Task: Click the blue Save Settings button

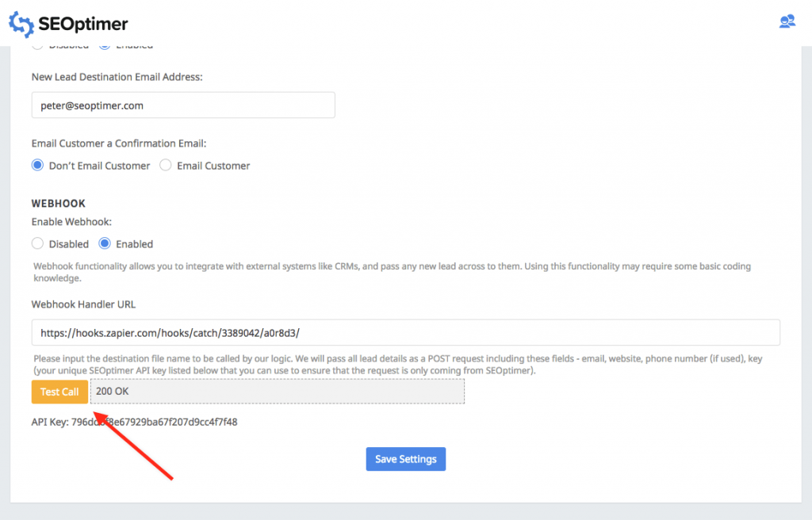Action: [x=406, y=460]
